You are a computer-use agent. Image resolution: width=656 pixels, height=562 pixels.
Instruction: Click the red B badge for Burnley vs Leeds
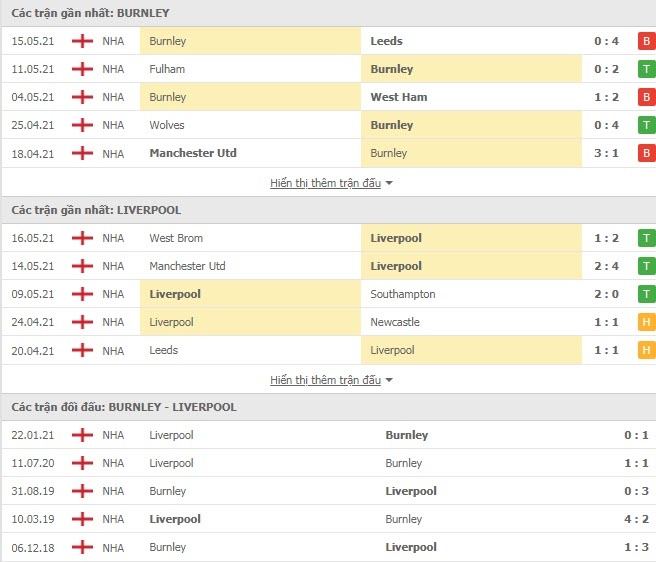point(646,41)
